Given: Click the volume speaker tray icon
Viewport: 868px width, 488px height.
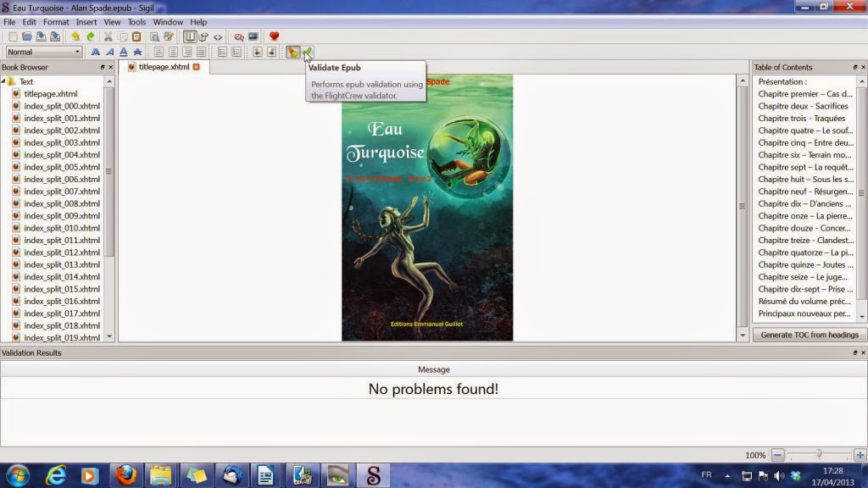Looking at the screenshot, I should pos(779,476).
